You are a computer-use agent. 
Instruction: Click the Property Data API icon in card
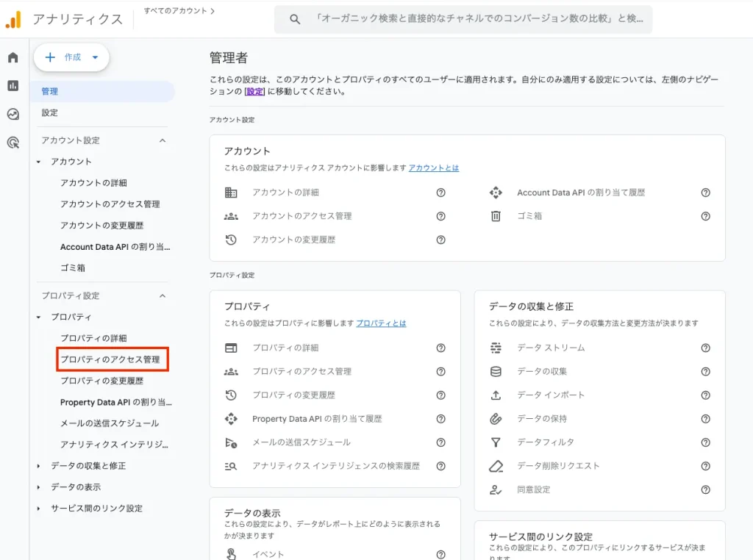(x=231, y=419)
